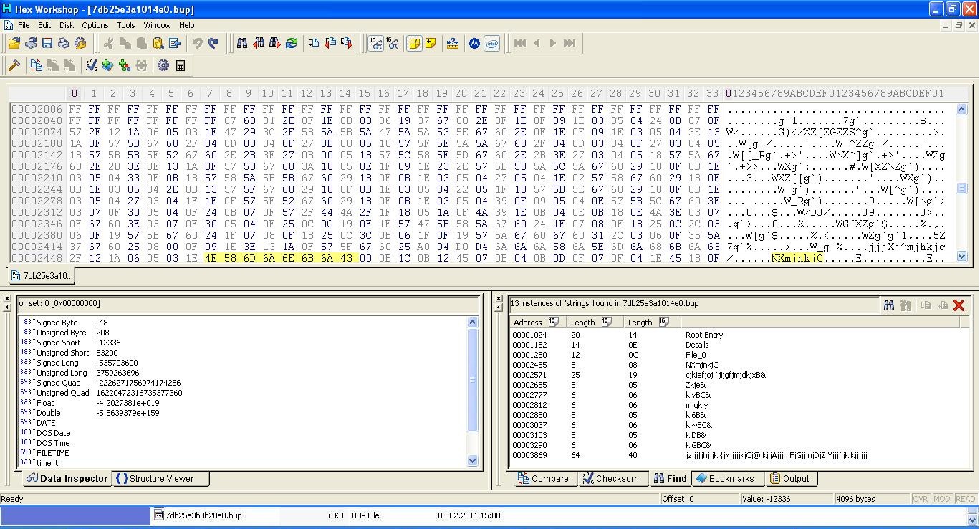Viewport: 980px width, 529px height.
Task: Click the add bookmark book icon
Action: 107,65
